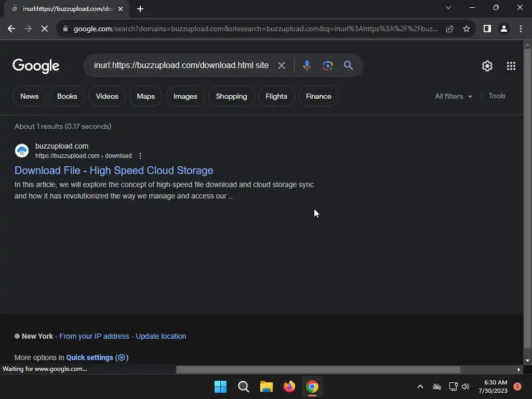The height and width of the screenshot is (399, 532).
Task: Expand the All filters dropdown
Action: pyautogui.click(x=454, y=96)
